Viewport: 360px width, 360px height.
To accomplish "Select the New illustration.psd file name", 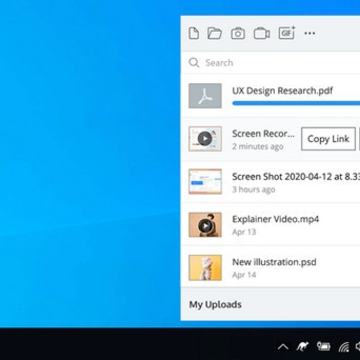I will (x=274, y=262).
